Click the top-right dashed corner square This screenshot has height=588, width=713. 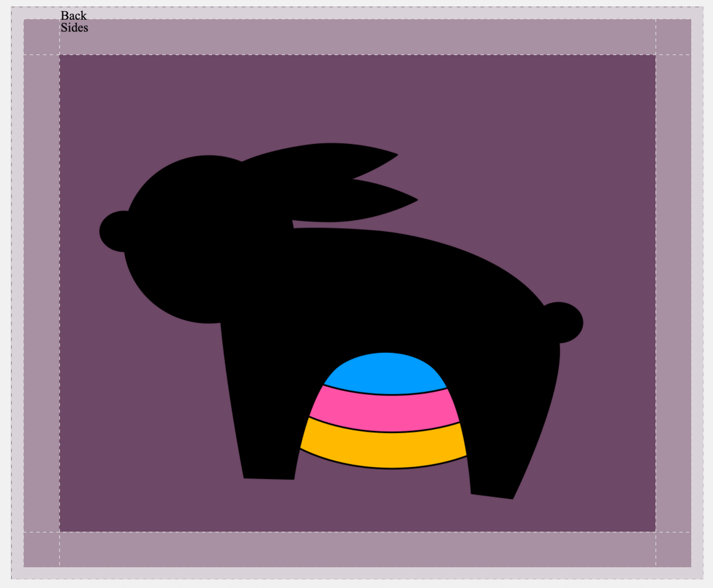tap(673, 37)
